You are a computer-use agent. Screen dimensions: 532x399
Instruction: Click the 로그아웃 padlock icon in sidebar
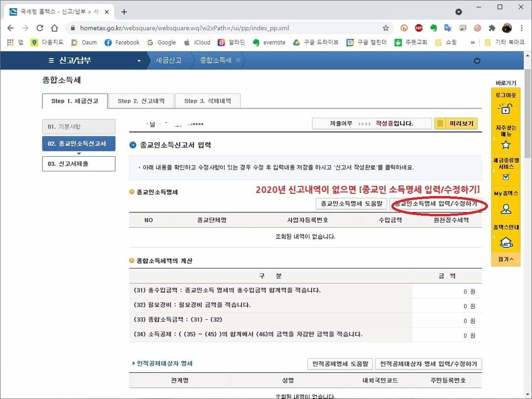(x=505, y=109)
